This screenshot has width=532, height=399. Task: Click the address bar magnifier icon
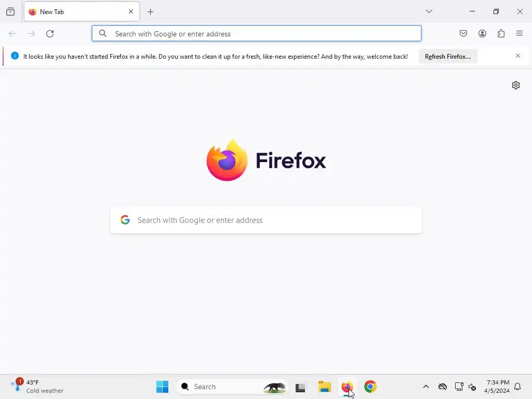[103, 33]
